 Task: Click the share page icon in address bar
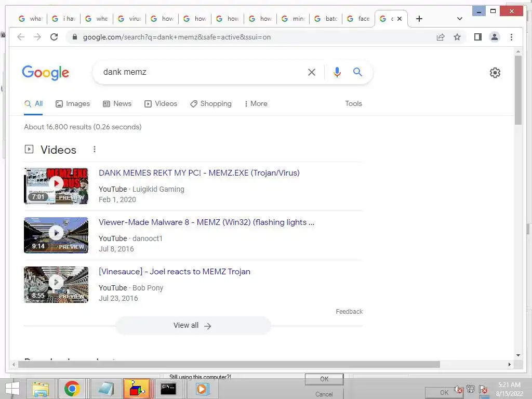pos(441,37)
